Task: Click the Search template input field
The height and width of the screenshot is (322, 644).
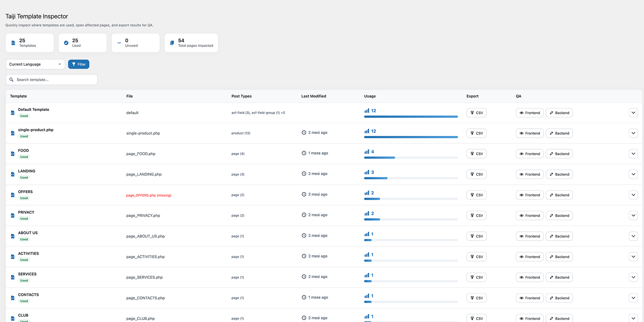Action: pos(52,80)
